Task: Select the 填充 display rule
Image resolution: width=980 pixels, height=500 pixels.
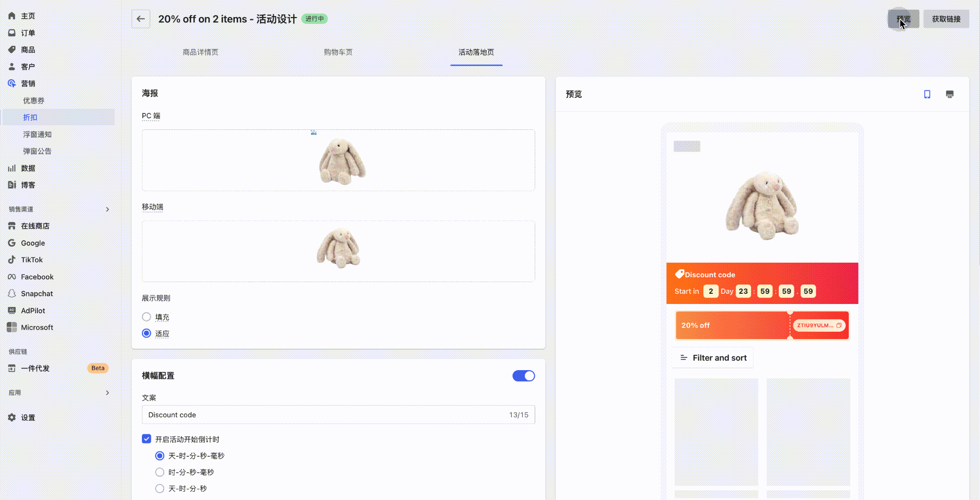Action: tap(146, 317)
